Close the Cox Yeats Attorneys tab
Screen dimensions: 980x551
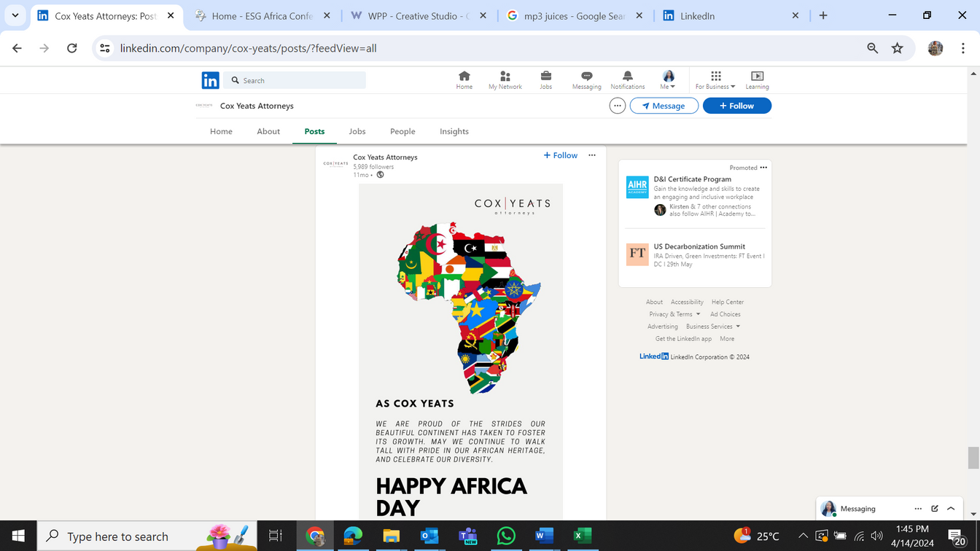[x=171, y=15]
